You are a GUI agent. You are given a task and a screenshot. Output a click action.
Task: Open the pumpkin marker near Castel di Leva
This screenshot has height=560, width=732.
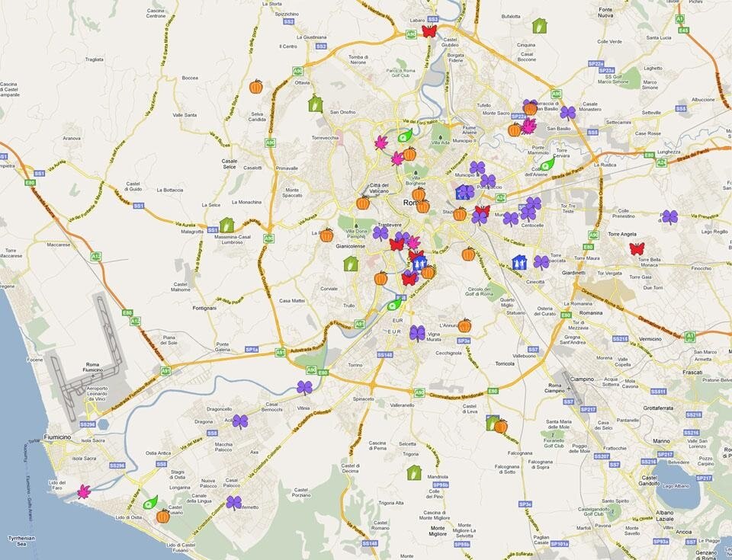(500, 426)
